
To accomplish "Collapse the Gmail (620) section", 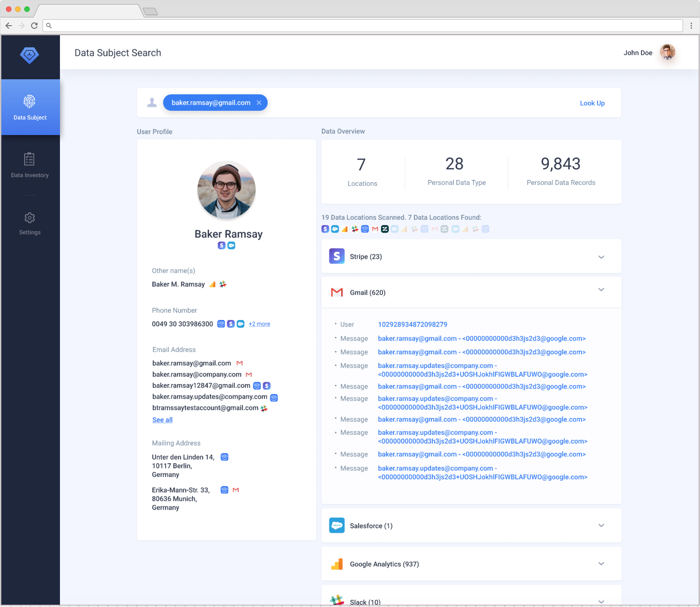I will (601, 289).
